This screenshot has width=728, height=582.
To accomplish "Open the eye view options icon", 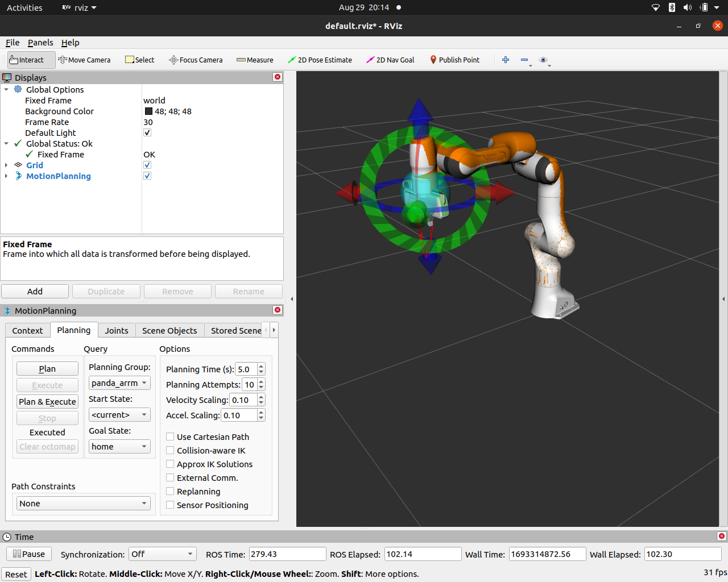I will point(543,60).
